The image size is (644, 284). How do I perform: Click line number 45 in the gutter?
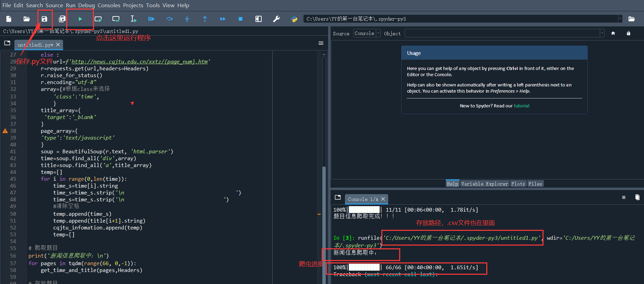(x=13, y=179)
